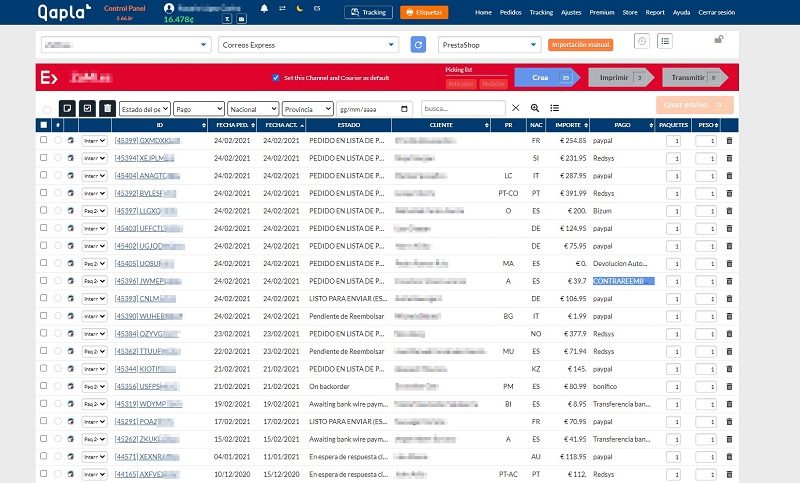The height and width of the screenshot is (483, 800).
Task: Click the Imprimir step button
Action: pos(620,78)
